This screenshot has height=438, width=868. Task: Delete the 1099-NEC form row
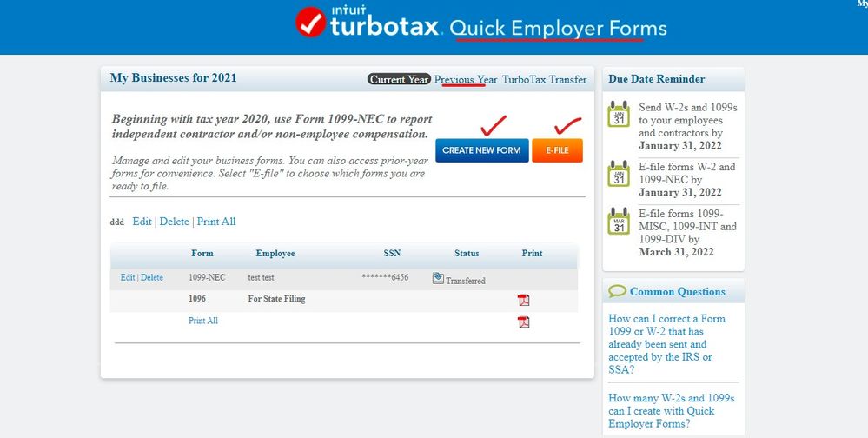(x=152, y=277)
